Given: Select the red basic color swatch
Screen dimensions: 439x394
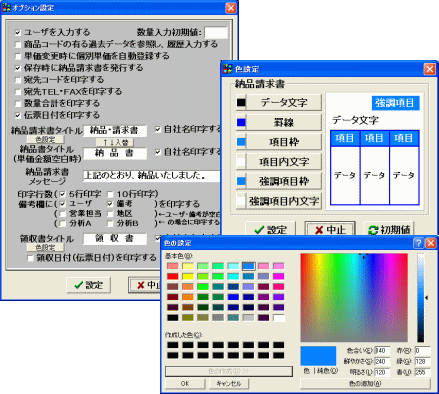Looking at the screenshot, I should (x=173, y=276).
